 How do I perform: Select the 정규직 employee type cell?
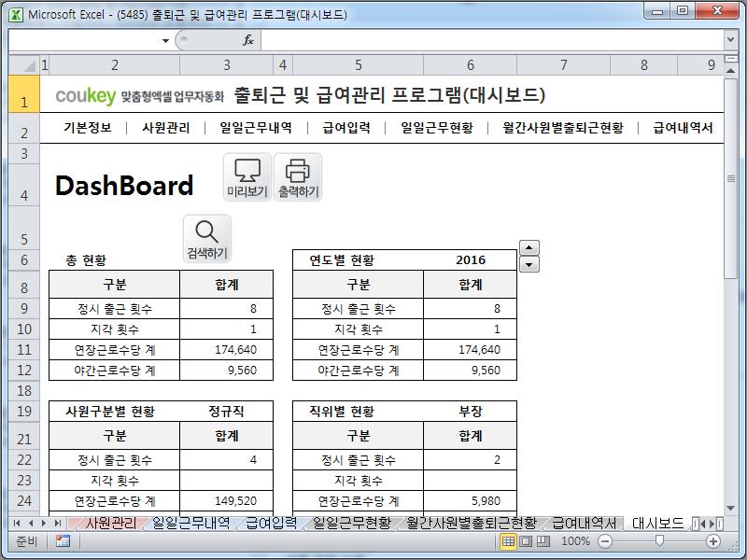(226, 412)
